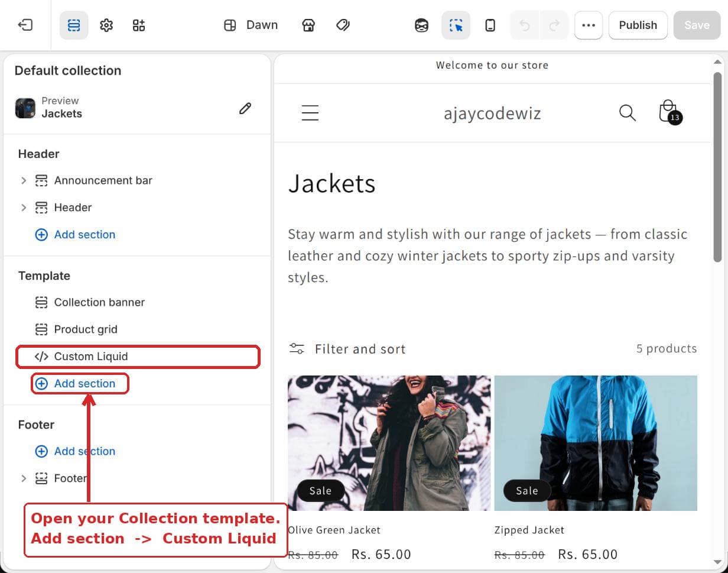This screenshot has width=728, height=573.
Task: Click Filter and sort in preview
Action: [x=347, y=349]
